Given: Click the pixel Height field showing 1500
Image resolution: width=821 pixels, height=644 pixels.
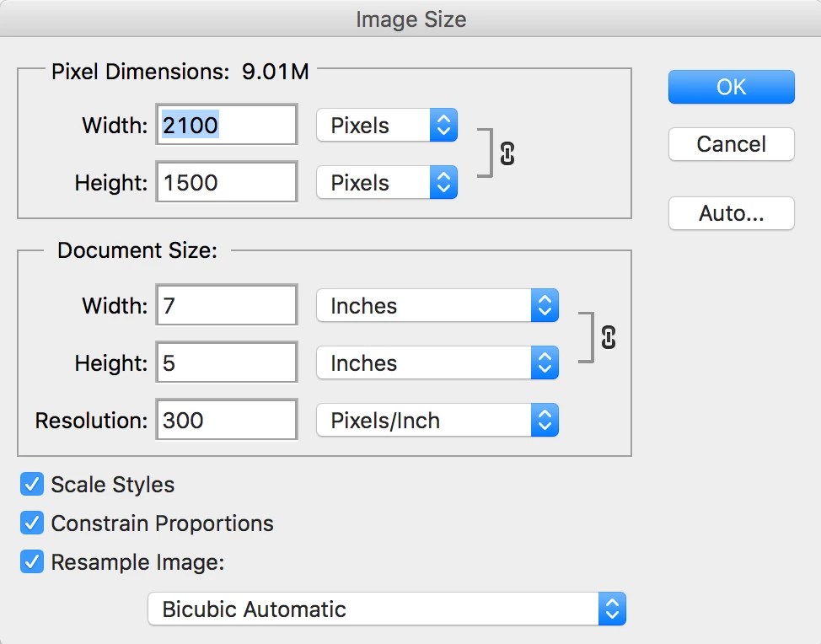Looking at the screenshot, I should click(x=227, y=183).
